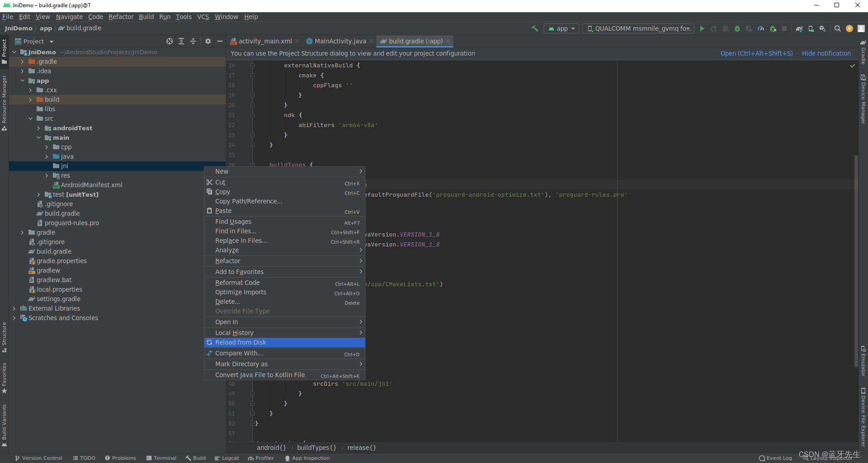This screenshot has width=868, height=463.
Task: Open the Device Manager from the toolbar icon
Action: point(811,28)
